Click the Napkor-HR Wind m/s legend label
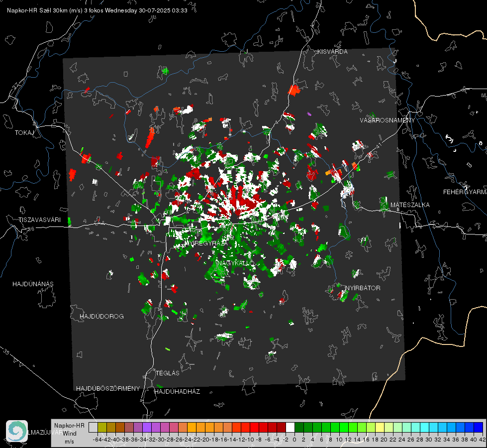This screenshot has height=448, width=487. tap(69, 434)
